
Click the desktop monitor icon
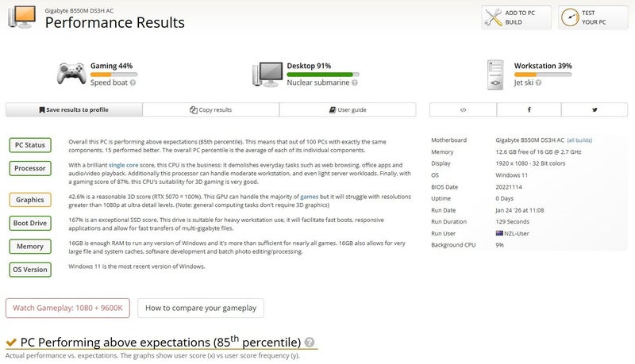tap(267, 73)
